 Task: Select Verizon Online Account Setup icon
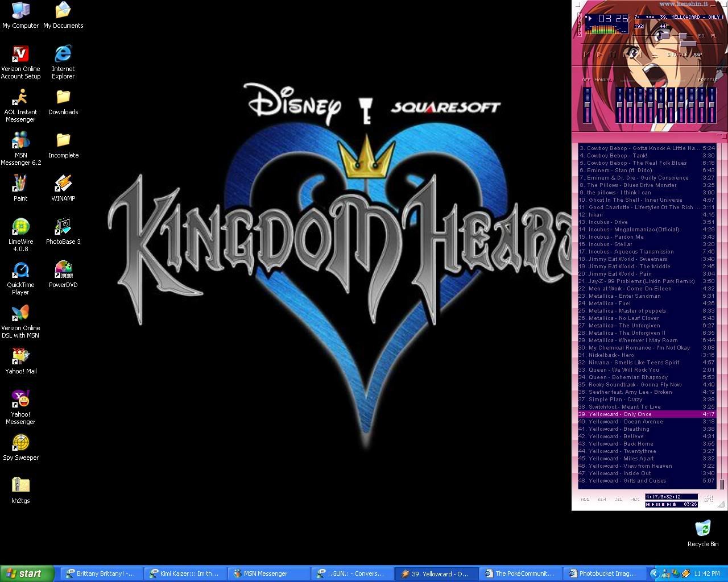[x=20, y=63]
